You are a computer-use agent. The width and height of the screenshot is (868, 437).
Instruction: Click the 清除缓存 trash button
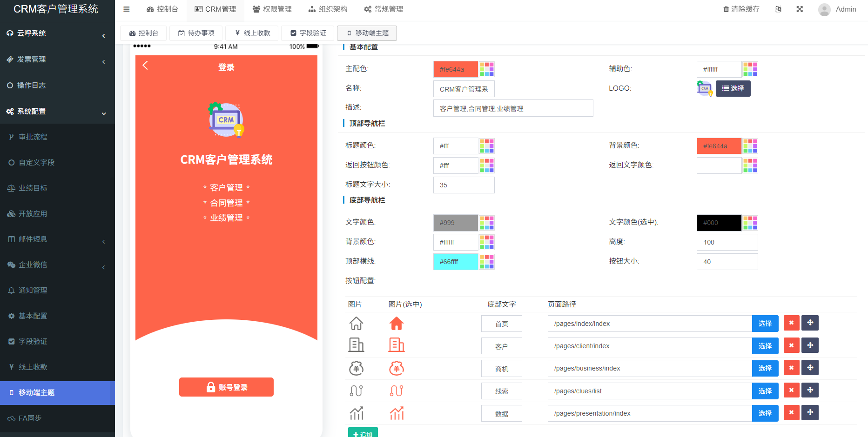click(741, 9)
